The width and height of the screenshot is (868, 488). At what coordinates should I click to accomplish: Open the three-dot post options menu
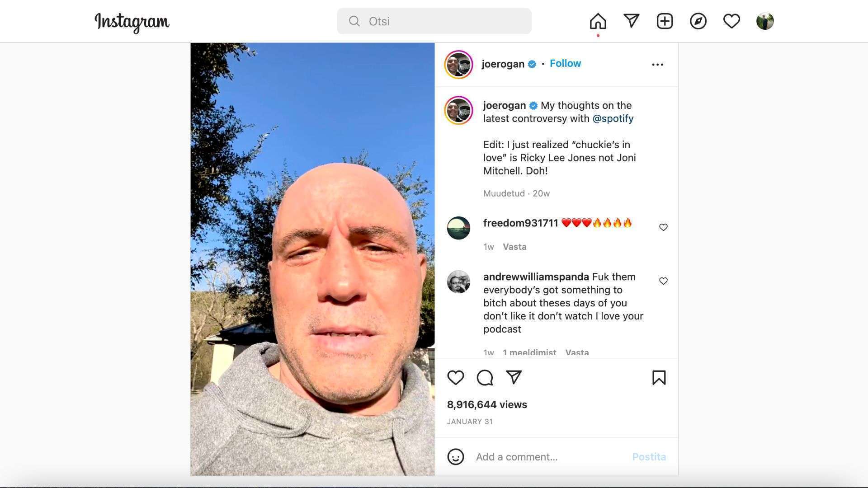click(x=658, y=65)
